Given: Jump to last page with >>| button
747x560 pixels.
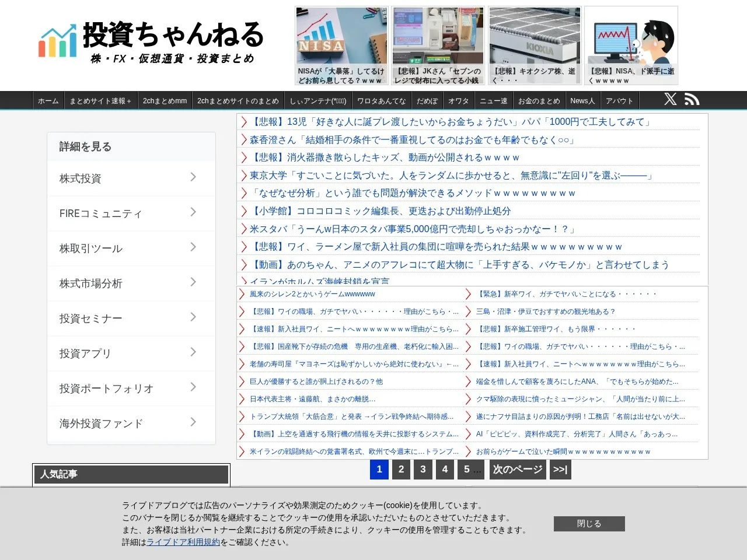Looking at the screenshot, I should tap(560, 470).
